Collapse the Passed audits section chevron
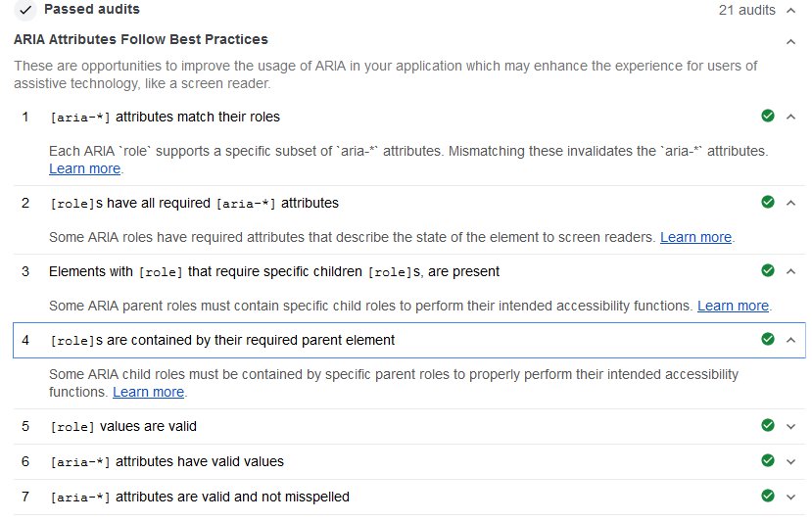812x522 pixels. [x=791, y=11]
